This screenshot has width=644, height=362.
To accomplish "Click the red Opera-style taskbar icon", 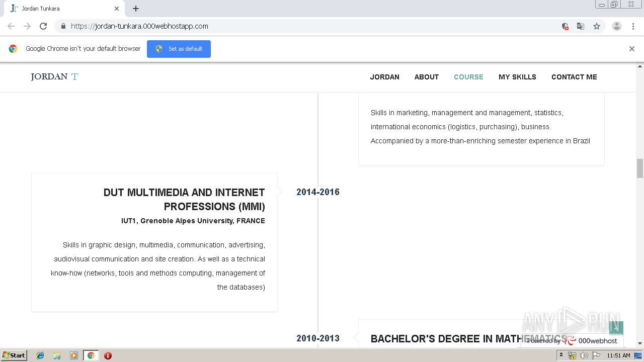I will pyautogui.click(x=108, y=355).
